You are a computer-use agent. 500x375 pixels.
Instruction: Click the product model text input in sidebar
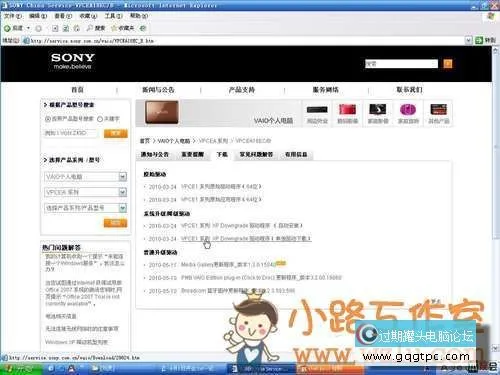71,133
